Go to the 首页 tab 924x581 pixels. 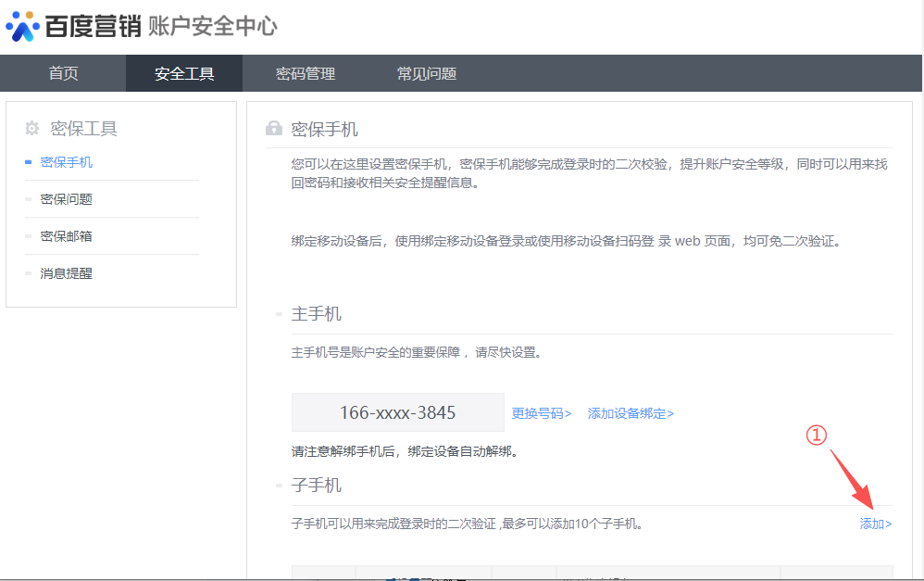(x=63, y=74)
